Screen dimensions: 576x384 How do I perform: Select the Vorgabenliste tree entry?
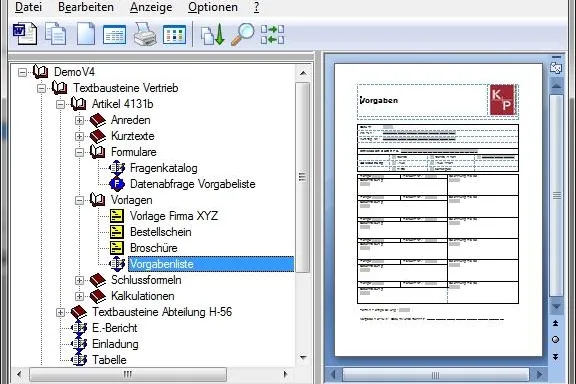pyautogui.click(x=211, y=264)
